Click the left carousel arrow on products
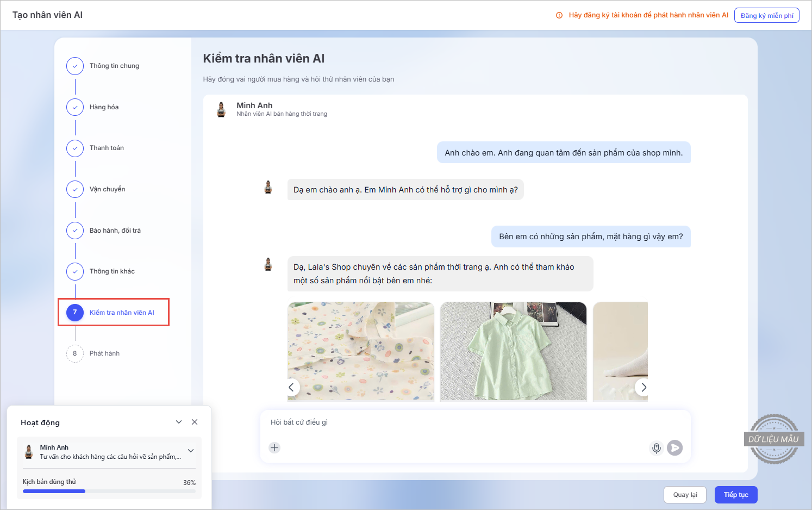The width and height of the screenshot is (812, 510). [x=292, y=388]
